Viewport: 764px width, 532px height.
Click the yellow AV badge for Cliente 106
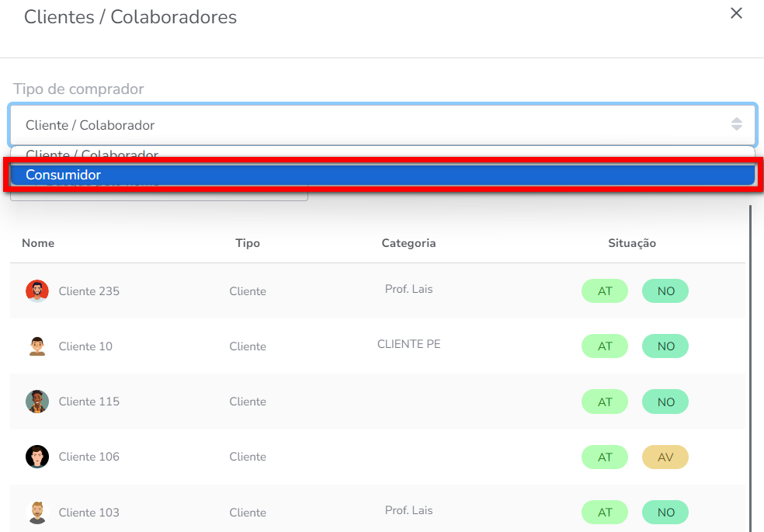(x=665, y=457)
